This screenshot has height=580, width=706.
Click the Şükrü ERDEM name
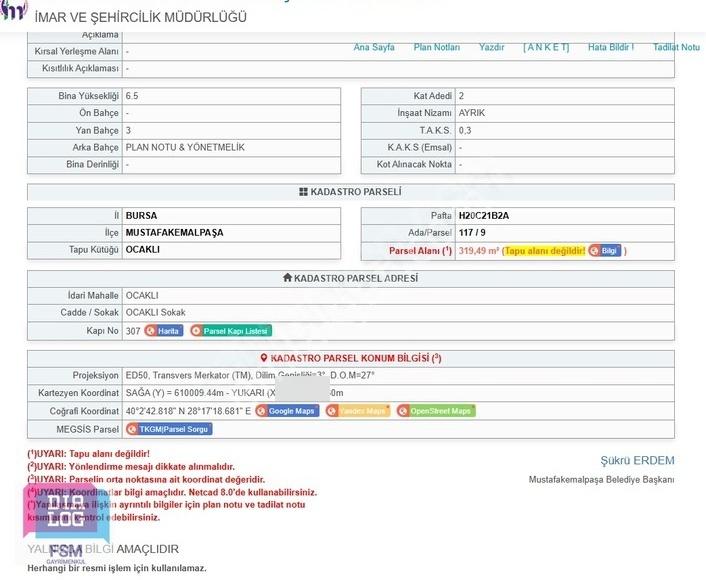pos(637,461)
